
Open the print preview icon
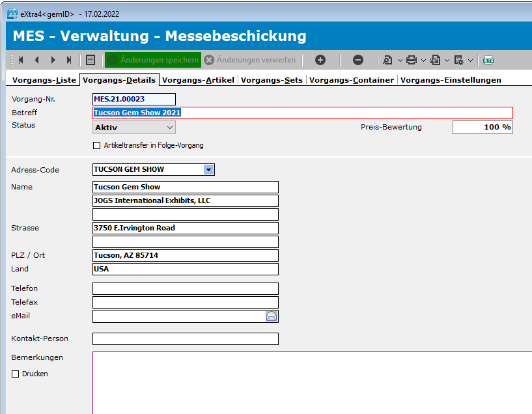coord(389,59)
